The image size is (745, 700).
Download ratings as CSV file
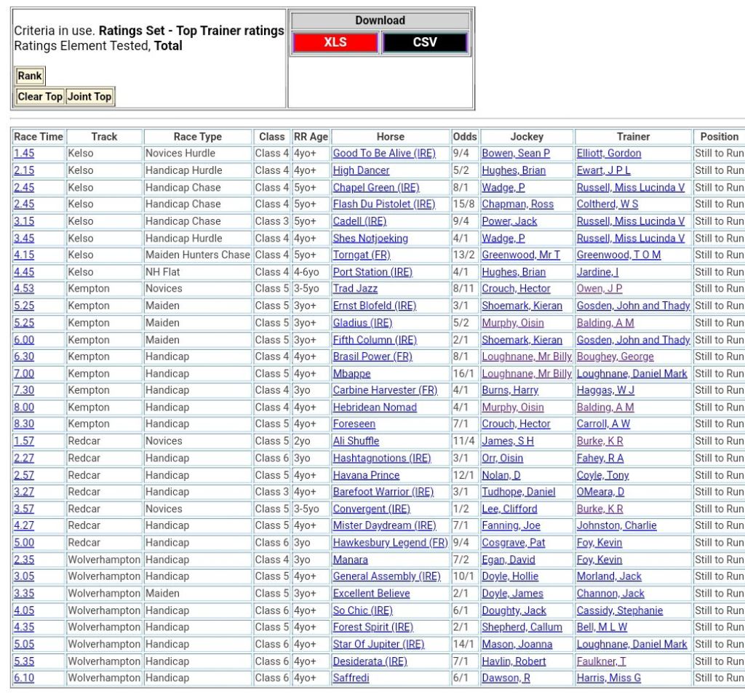pos(425,42)
